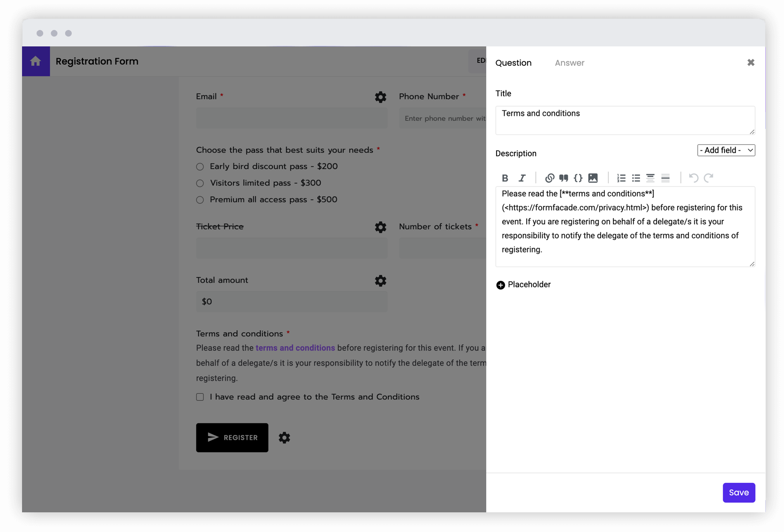Redo the last description edit
This screenshot has width=784, height=532.
709,178
